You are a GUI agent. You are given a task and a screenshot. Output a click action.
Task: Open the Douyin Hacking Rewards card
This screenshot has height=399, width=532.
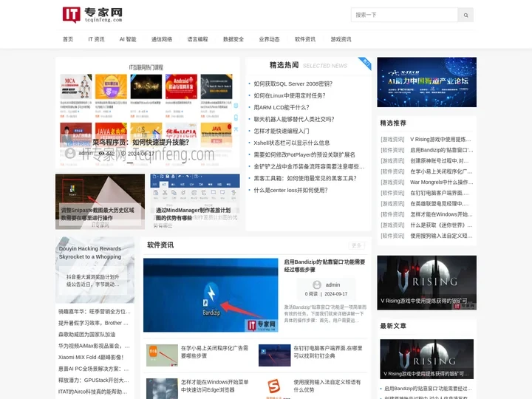(x=95, y=270)
